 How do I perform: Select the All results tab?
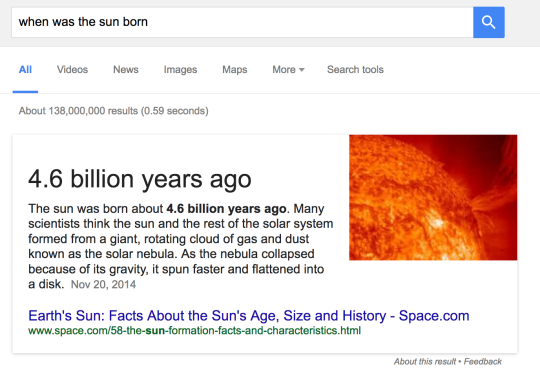25,70
